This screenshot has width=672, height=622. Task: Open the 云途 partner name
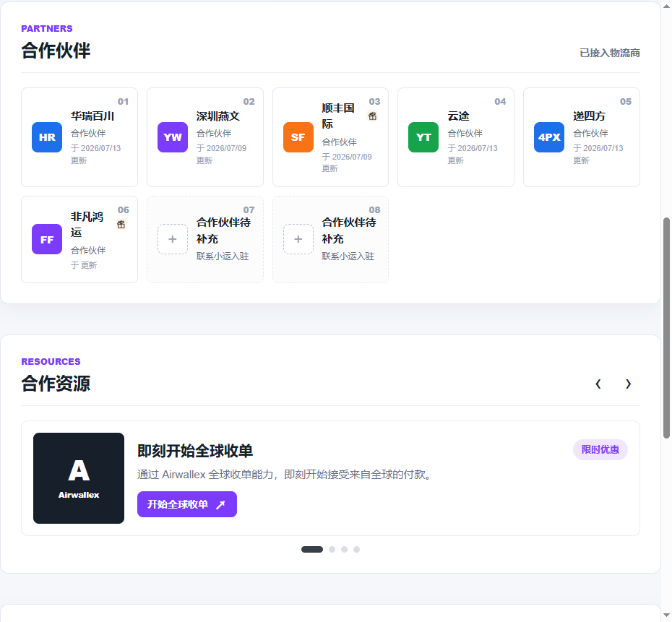pos(459,116)
